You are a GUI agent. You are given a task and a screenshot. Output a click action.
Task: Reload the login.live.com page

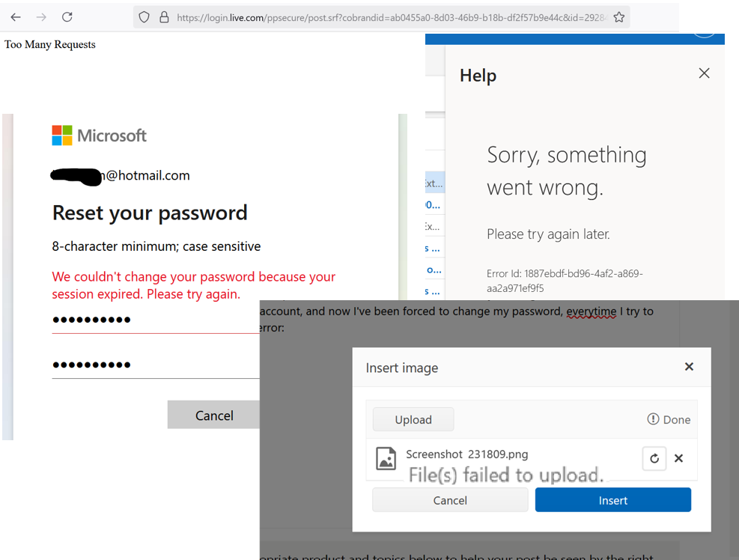click(x=67, y=16)
